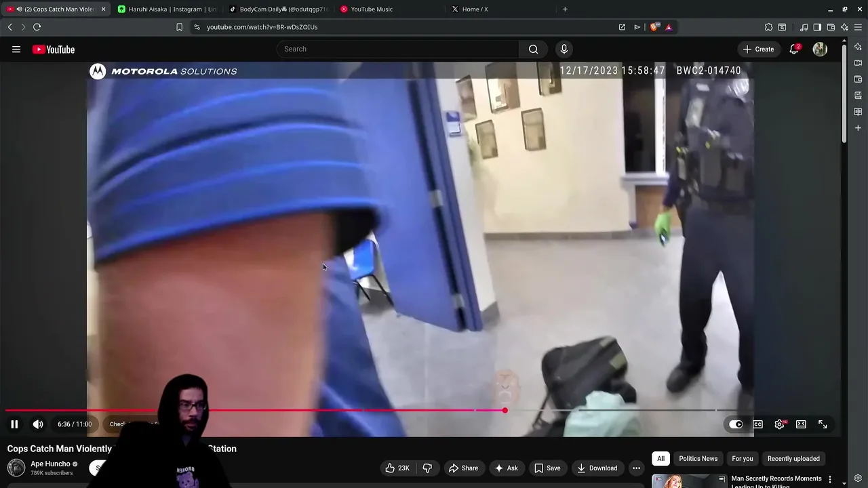Open the Ape Huncho channel name

click(x=50, y=464)
